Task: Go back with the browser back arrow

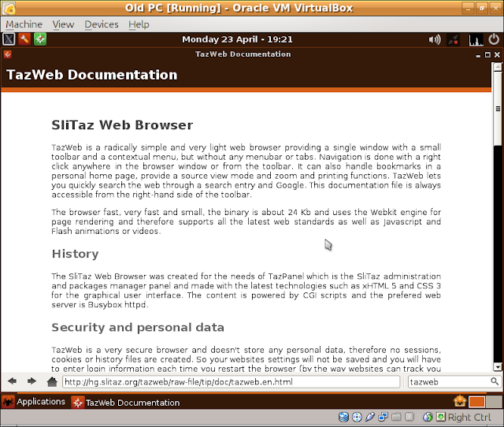Action: (x=13, y=381)
